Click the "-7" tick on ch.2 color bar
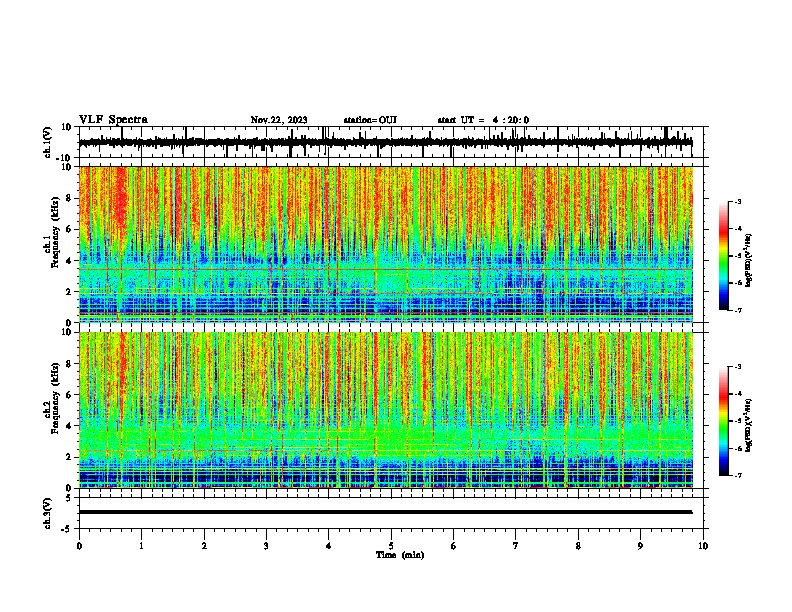792x612 pixels. 738,476
